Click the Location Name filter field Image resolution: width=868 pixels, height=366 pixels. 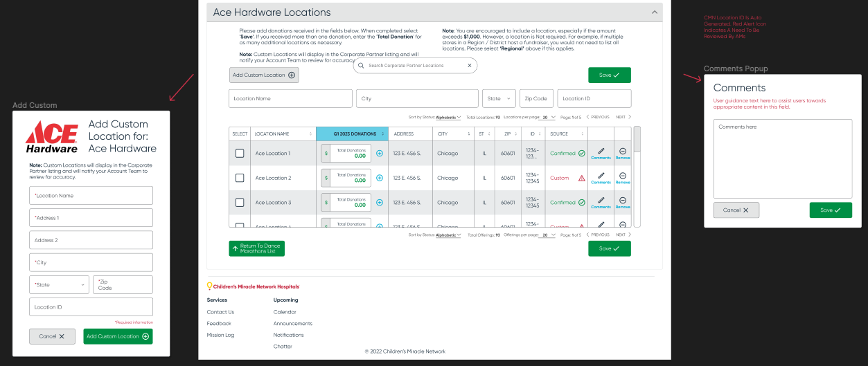pos(290,98)
